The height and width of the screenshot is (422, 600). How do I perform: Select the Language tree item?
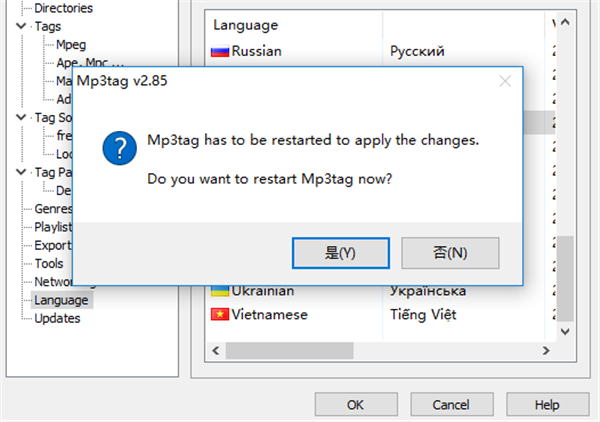(x=61, y=300)
